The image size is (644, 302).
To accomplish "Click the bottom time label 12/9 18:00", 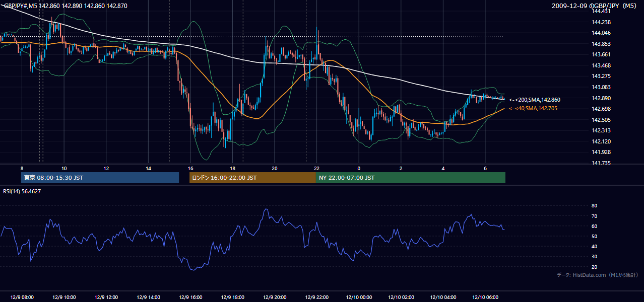I will click(232, 297).
